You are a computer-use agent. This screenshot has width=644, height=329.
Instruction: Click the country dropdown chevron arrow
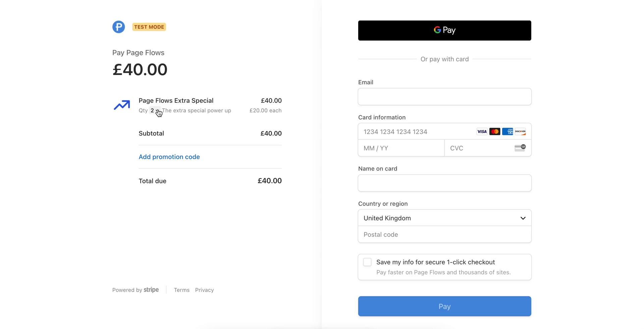(523, 218)
